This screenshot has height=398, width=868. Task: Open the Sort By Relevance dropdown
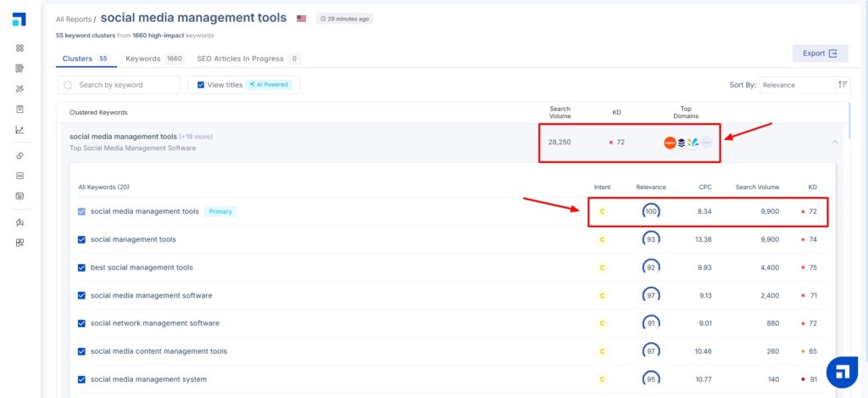coord(797,85)
